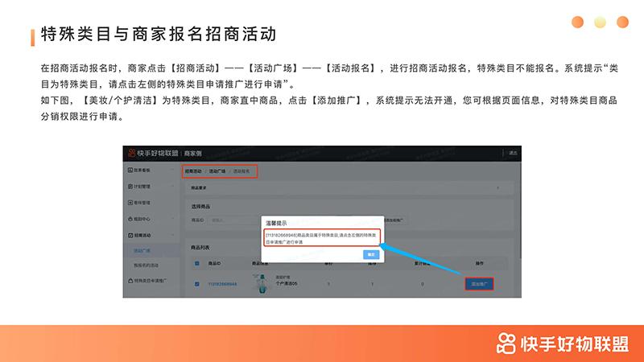The height and width of the screenshot is (362, 644).
Task: Click the 计划管理 sidebar icon
Action: point(130,187)
